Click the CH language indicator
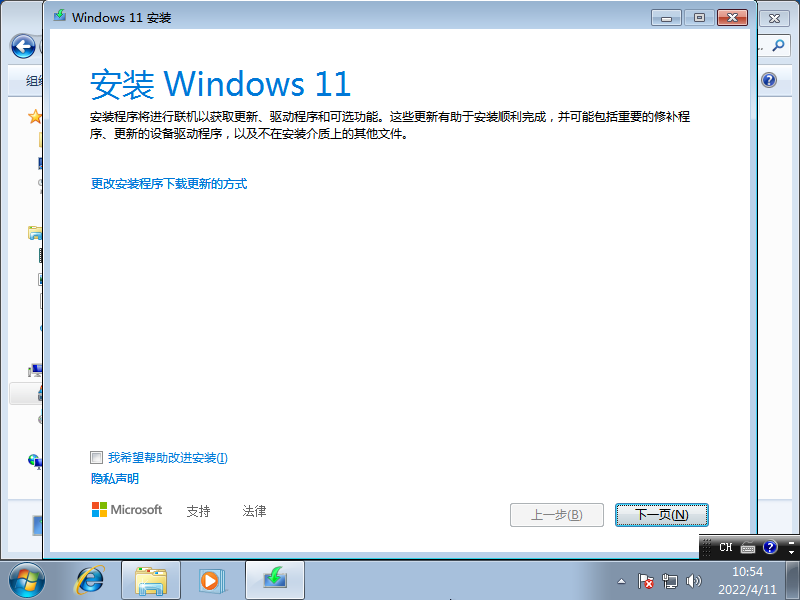This screenshot has height=600, width=800. coord(726,547)
